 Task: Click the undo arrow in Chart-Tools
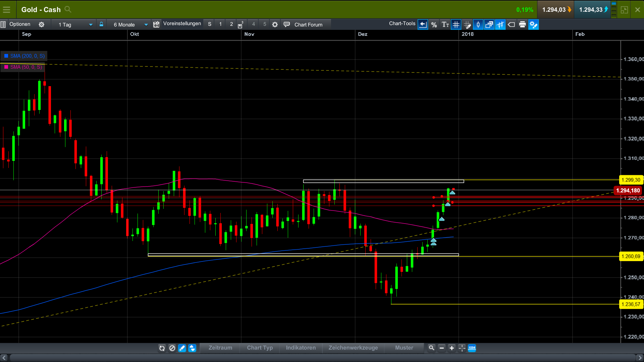coord(423,24)
